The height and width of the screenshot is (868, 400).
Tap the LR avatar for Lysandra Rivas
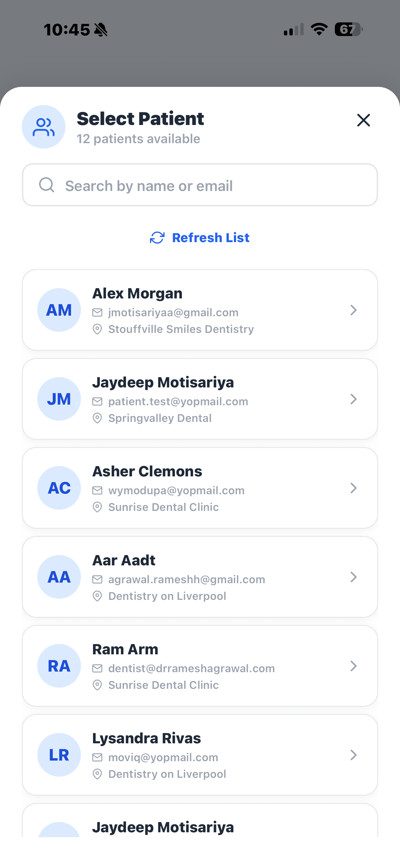click(59, 755)
